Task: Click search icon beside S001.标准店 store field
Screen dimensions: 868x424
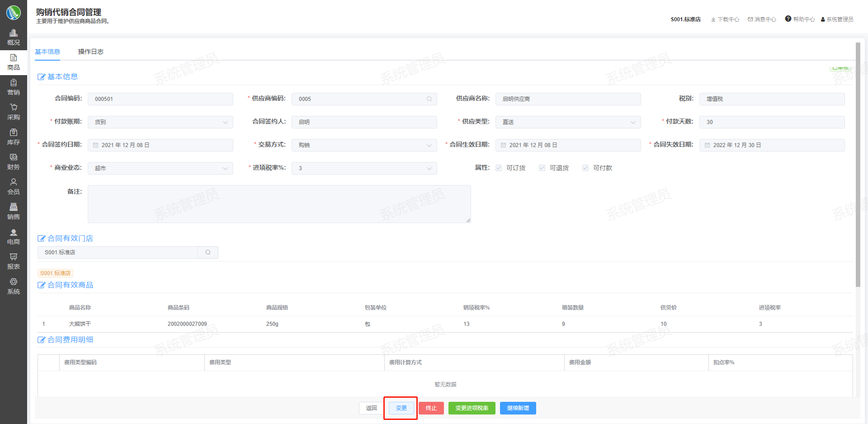Action: [208, 252]
